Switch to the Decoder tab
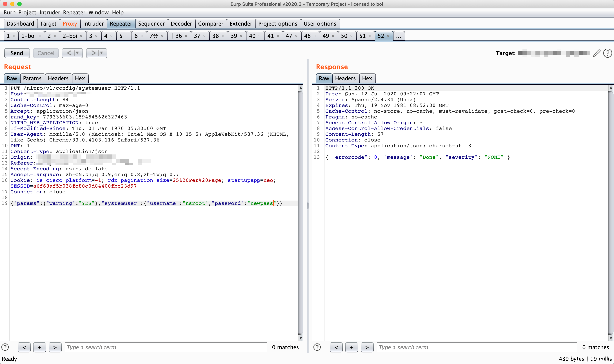Image resolution: width=614 pixels, height=364 pixels. point(181,24)
